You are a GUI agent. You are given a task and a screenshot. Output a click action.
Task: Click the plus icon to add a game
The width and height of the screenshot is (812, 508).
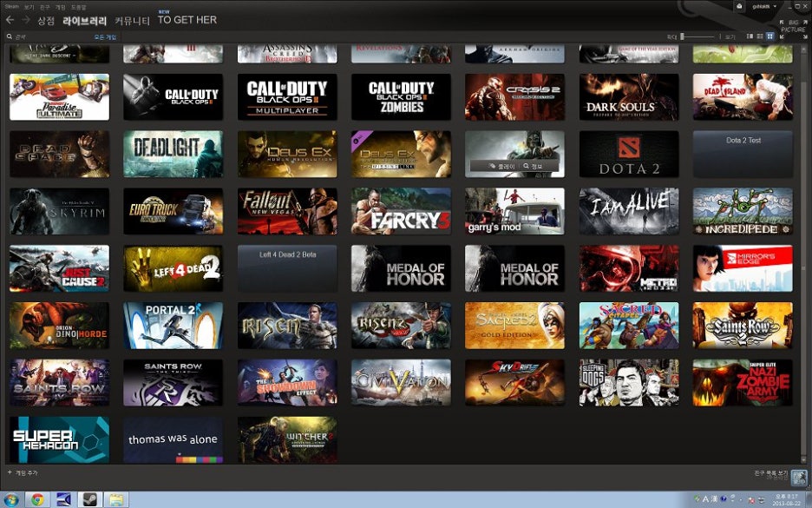click(x=10, y=472)
